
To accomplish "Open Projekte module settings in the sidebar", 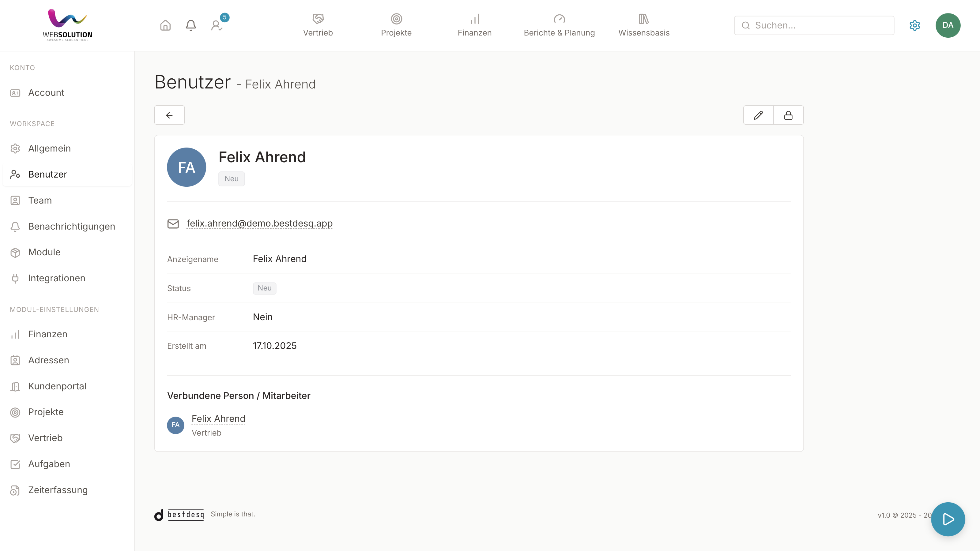I will [x=67, y=412].
